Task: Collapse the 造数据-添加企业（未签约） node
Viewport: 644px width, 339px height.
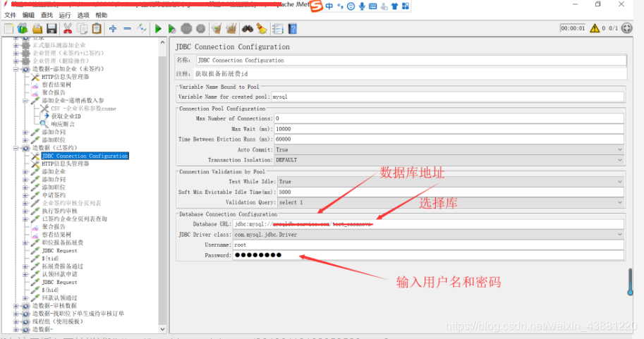Action: (x=16, y=69)
